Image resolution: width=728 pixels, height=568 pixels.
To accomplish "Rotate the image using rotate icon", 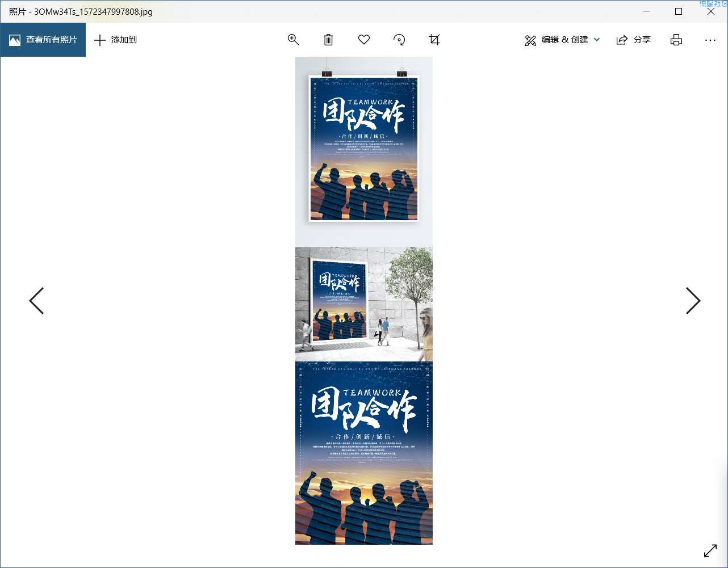I will coord(399,40).
